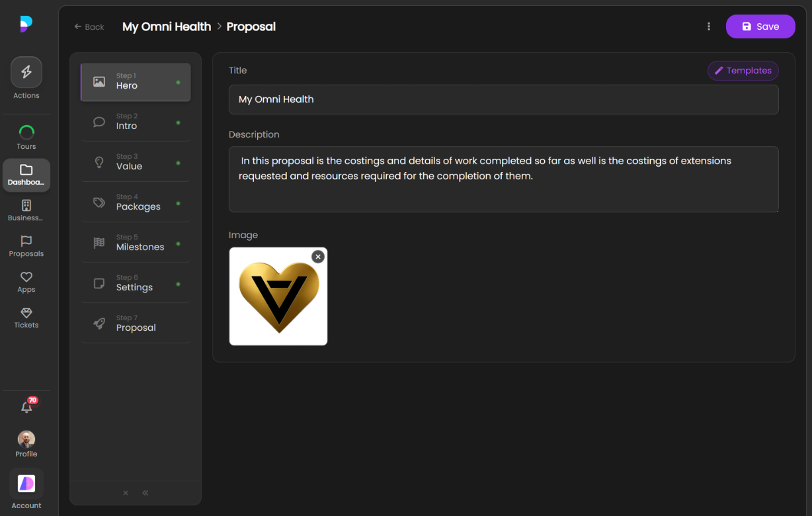This screenshot has width=812, height=516.
Task: Open the Actions panel from sidebar
Action: pyautogui.click(x=26, y=71)
